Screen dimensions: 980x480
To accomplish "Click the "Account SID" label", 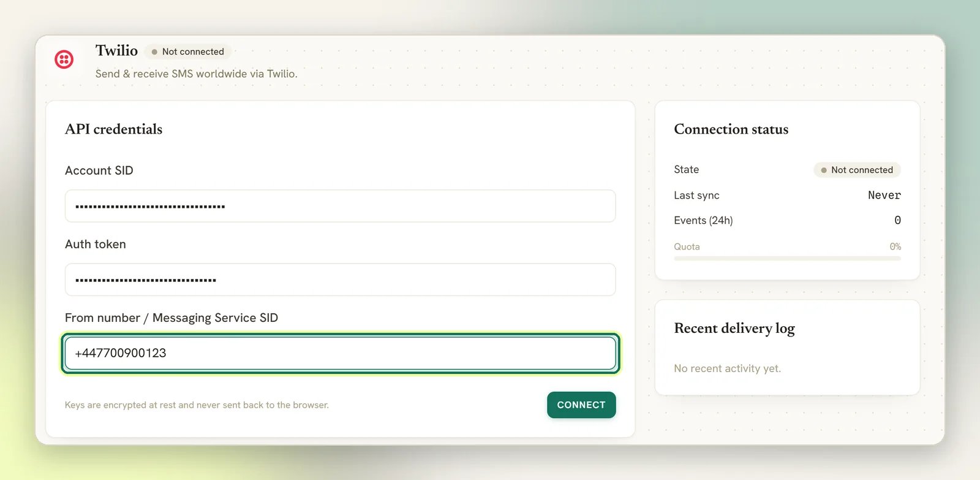I will tap(99, 170).
